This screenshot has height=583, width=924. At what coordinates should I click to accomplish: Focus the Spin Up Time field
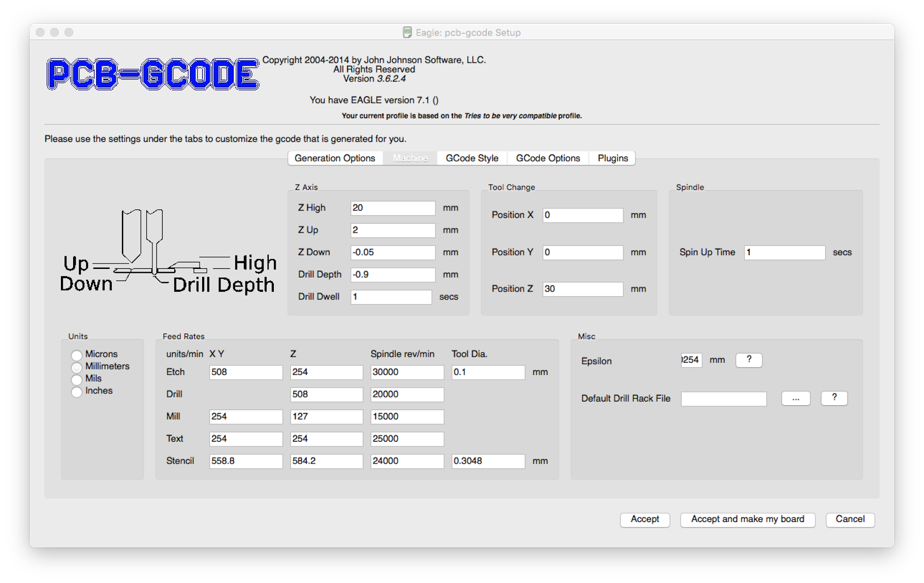point(784,252)
